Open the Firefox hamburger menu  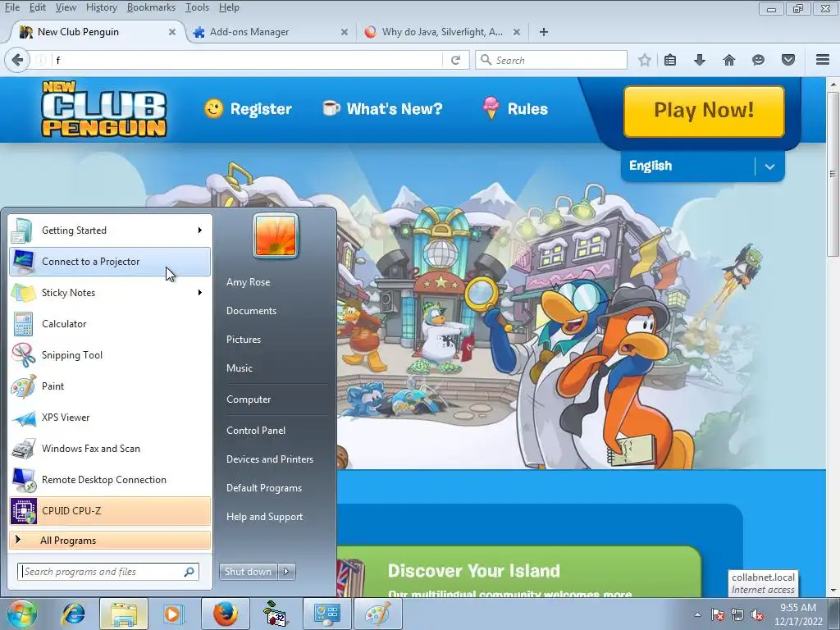point(823,59)
